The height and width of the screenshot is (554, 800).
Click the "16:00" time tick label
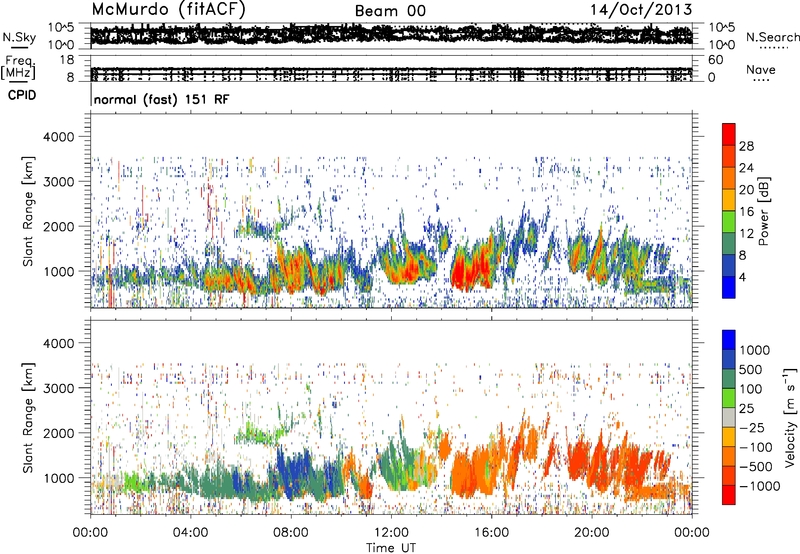[491, 533]
